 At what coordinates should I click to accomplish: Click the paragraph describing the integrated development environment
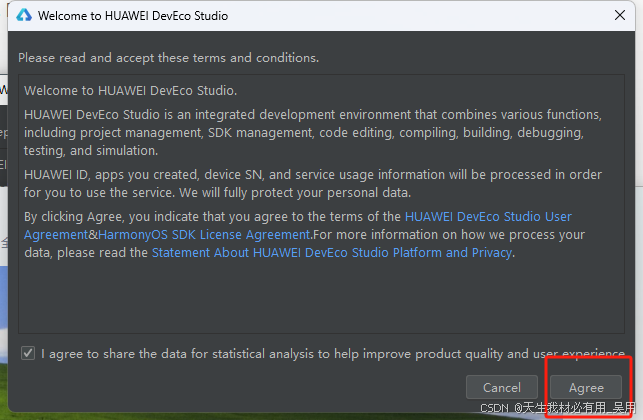coord(312,132)
